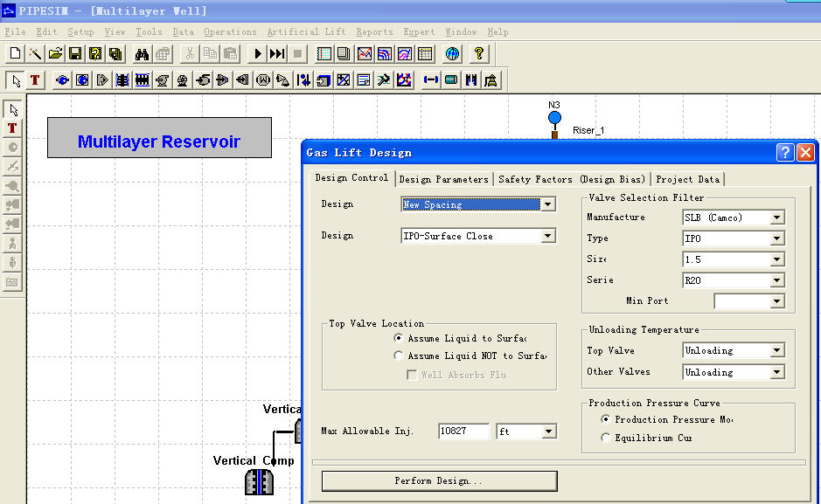Screen dimensions: 821x504
Task: Select the arrow pointer tool in upper toolbar
Action: coord(15,80)
